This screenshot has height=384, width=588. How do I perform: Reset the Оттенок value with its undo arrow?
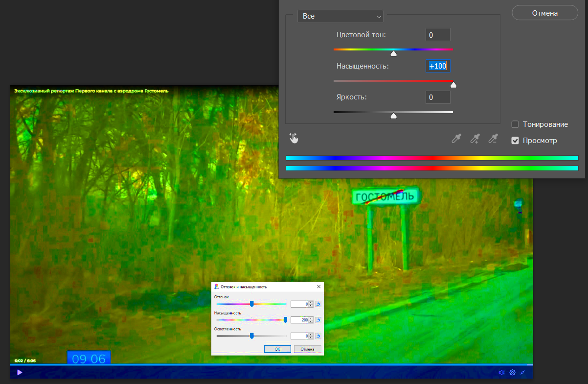tap(318, 304)
